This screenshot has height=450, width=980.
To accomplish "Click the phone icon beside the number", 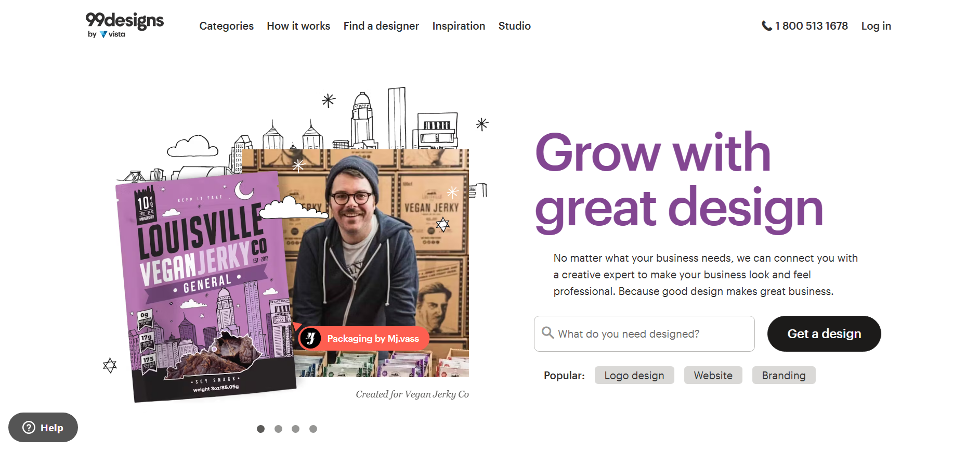I will pyautogui.click(x=766, y=25).
